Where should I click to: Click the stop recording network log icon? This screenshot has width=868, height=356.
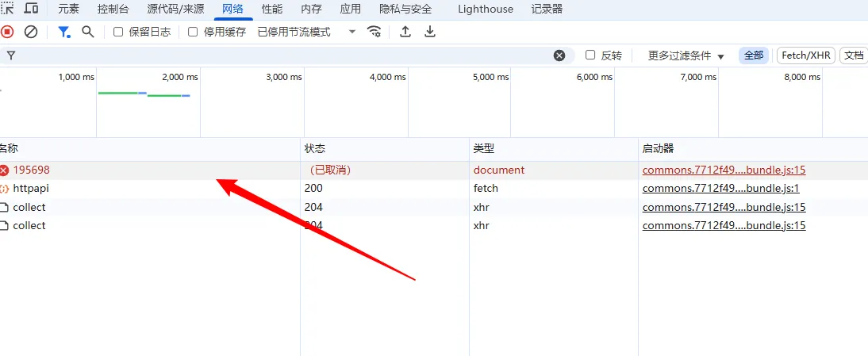[7, 32]
